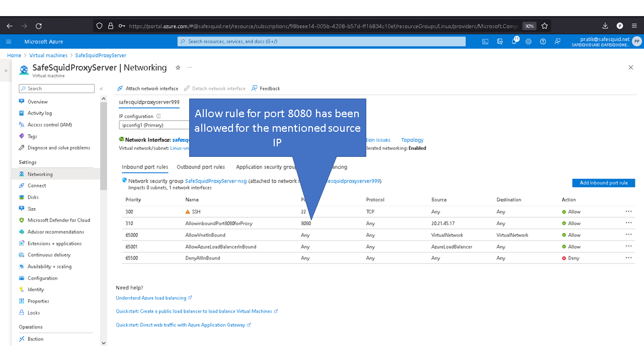644x362 pixels.
Task: Open Virtual machines breadcrumb
Action: 48,55
